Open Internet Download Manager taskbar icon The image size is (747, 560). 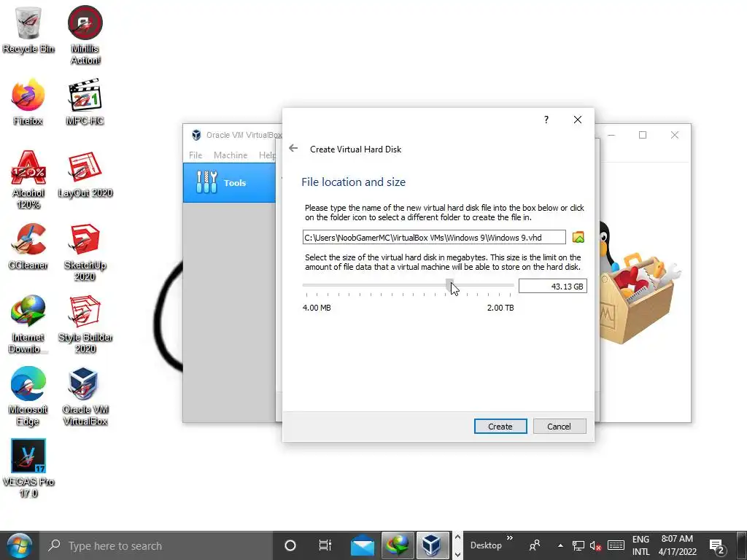tap(398, 545)
